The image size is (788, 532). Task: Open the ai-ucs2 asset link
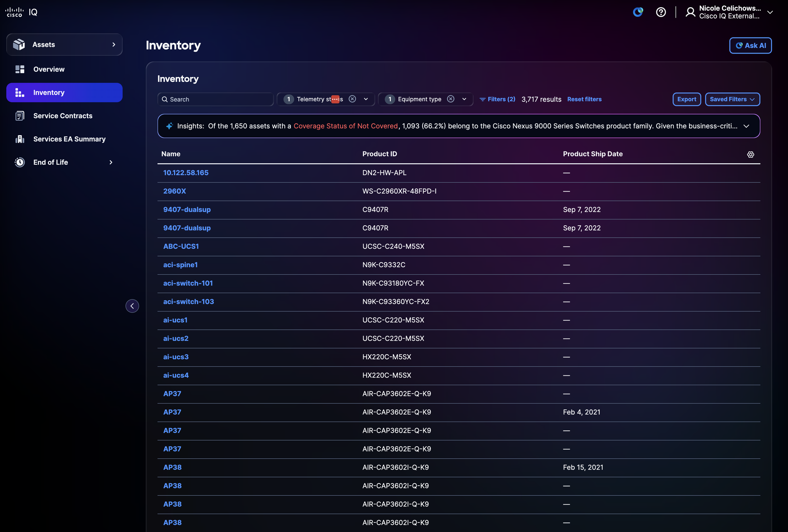pos(176,338)
